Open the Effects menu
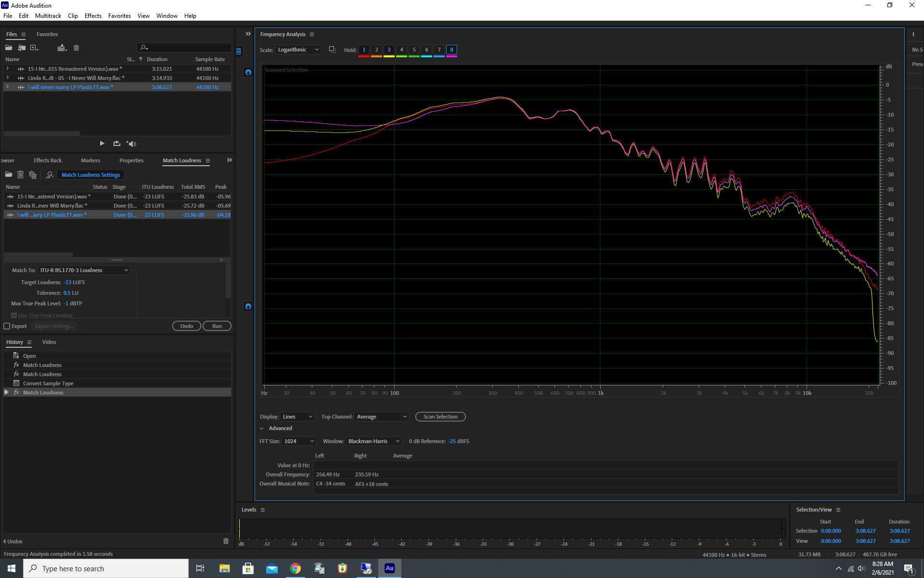Viewport: 924px width, 578px height. [x=93, y=16]
